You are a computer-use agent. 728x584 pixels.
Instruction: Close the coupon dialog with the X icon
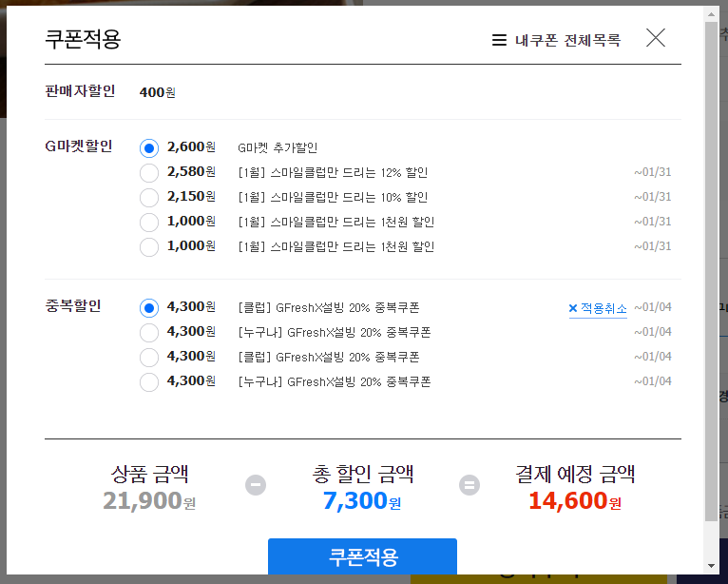[656, 38]
